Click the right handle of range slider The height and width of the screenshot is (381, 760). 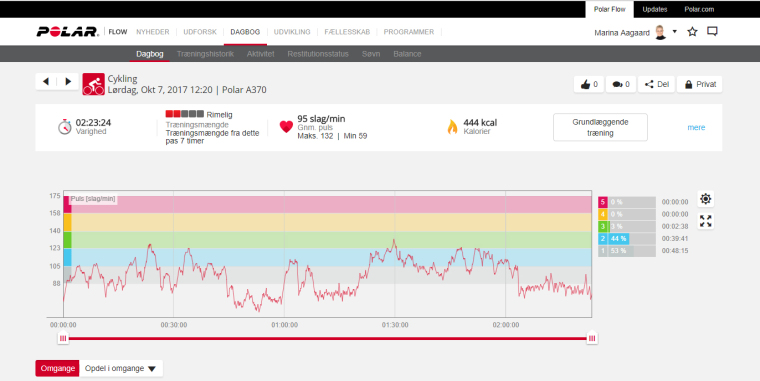pyautogui.click(x=592, y=338)
